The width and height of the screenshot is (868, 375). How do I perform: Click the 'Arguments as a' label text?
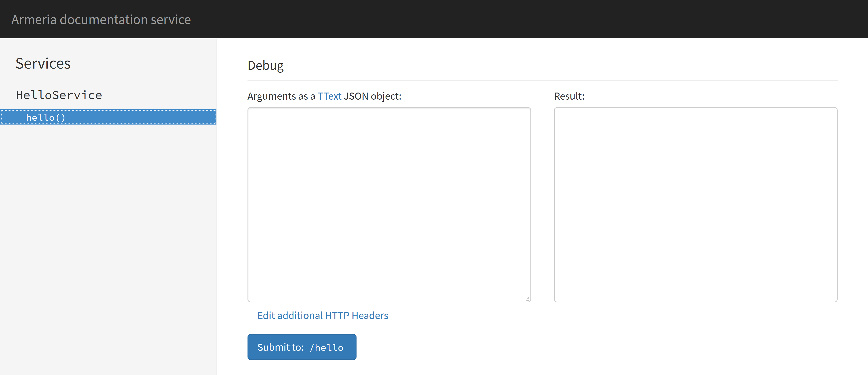[281, 96]
